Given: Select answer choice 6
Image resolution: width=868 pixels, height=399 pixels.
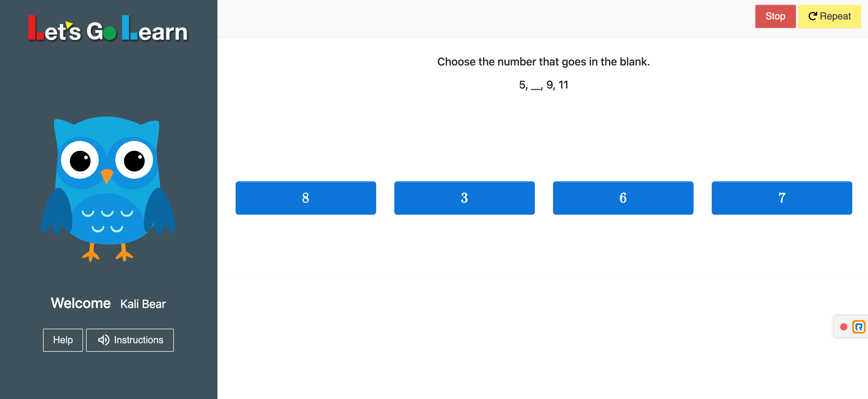Looking at the screenshot, I should click(x=623, y=198).
